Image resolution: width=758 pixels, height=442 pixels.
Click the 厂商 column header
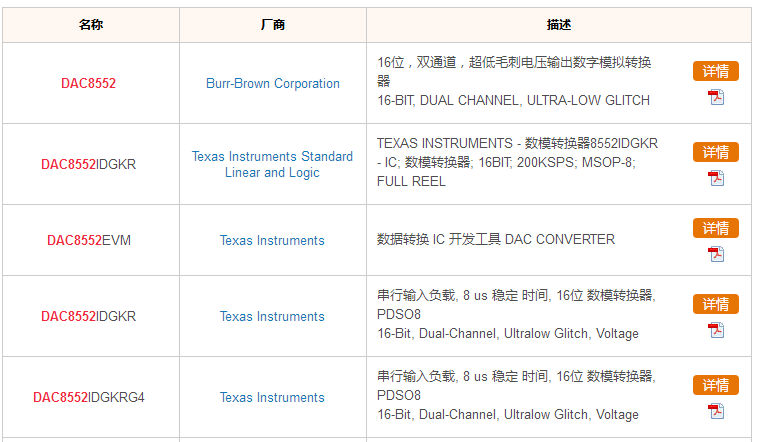[273, 25]
